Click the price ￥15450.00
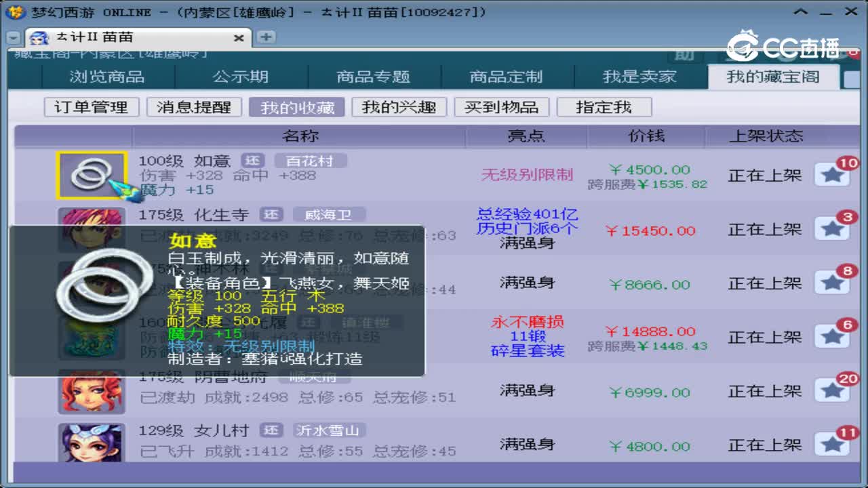The image size is (868, 488). click(650, 230)
